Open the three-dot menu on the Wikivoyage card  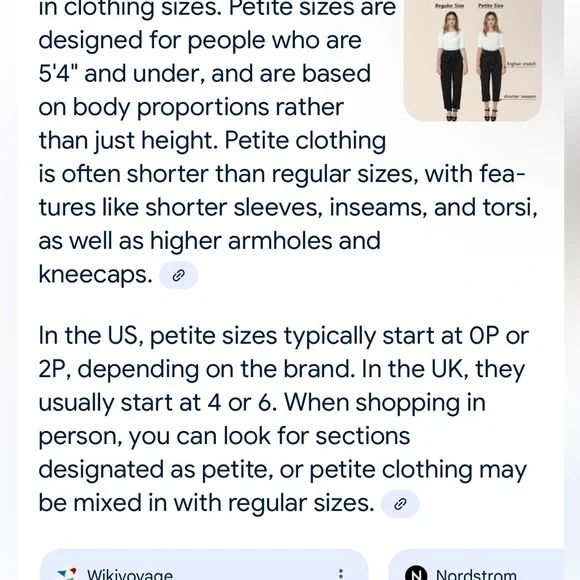[341, 573]
